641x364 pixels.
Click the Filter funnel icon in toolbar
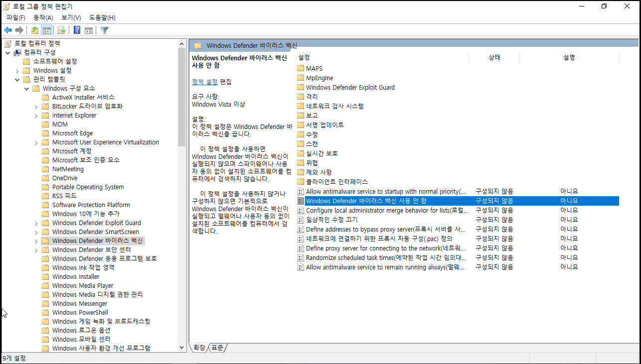(x=104, y=30)
